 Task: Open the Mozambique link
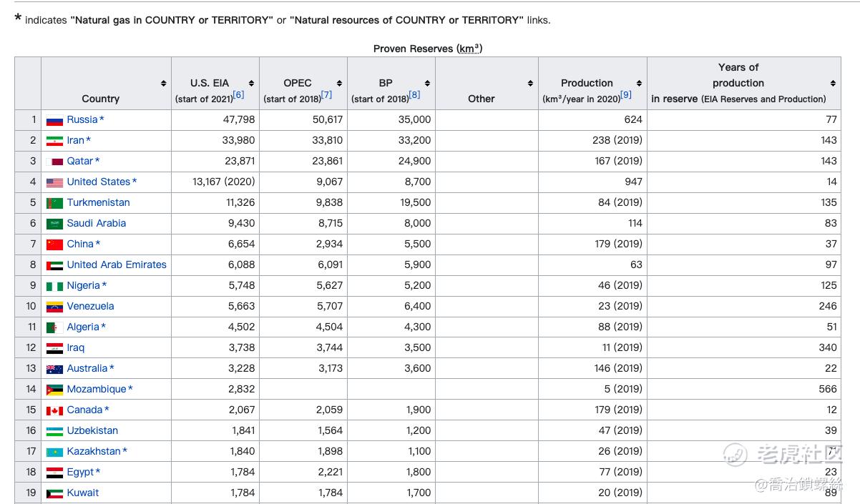click(x=97, y=389)
